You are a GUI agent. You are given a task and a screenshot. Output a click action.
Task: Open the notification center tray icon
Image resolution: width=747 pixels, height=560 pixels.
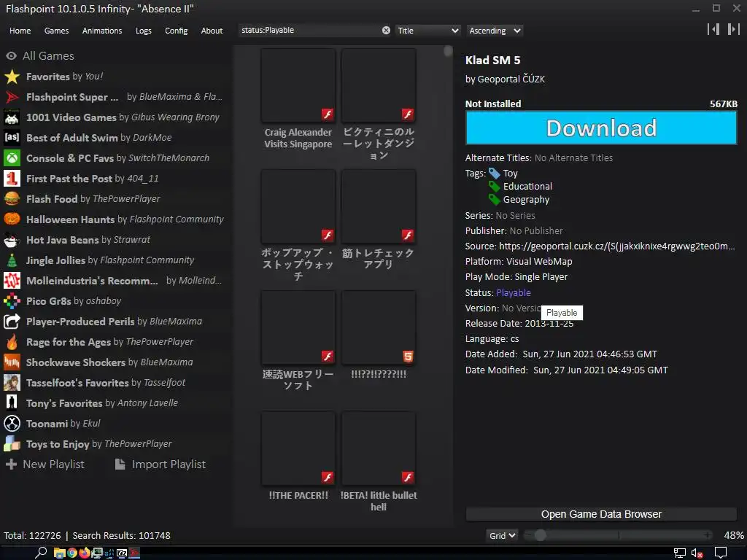[x=721, y=553]
